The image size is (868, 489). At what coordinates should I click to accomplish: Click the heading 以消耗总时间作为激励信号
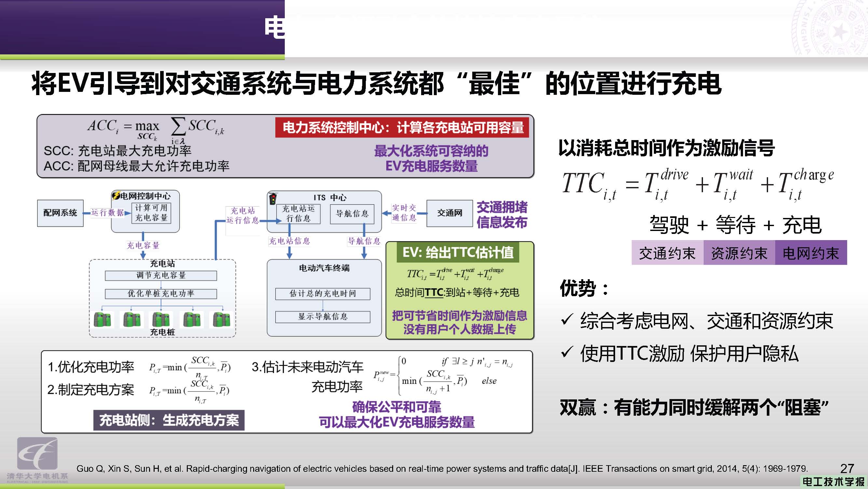[x=666, y=148]
